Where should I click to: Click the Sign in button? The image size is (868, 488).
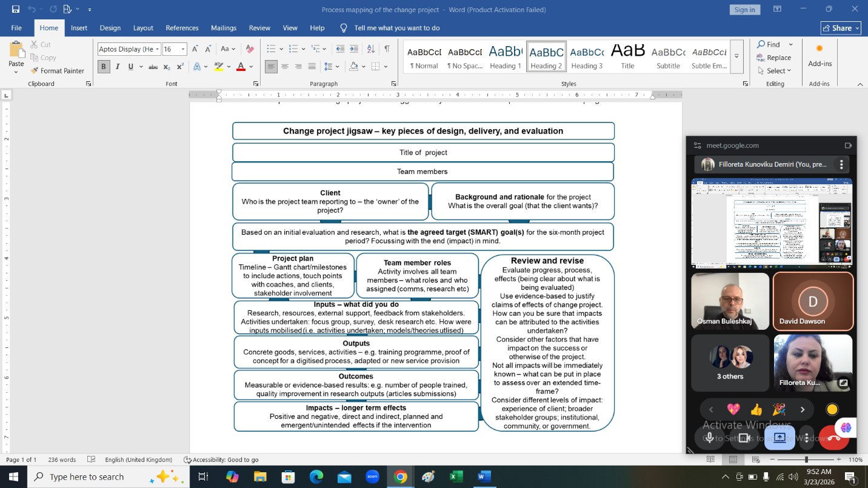coord(744,9)
